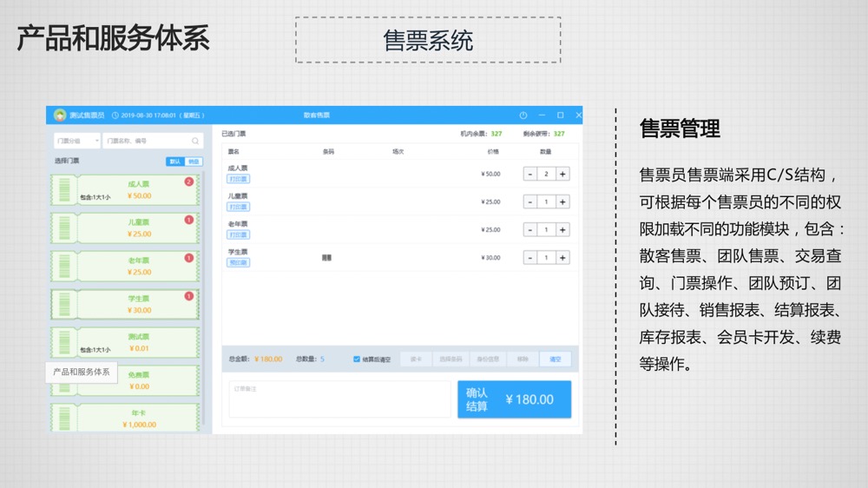Click the 剩余碳带 327 indicator
Viewport: 868px width, 488px height.
[x=543, y=134]
